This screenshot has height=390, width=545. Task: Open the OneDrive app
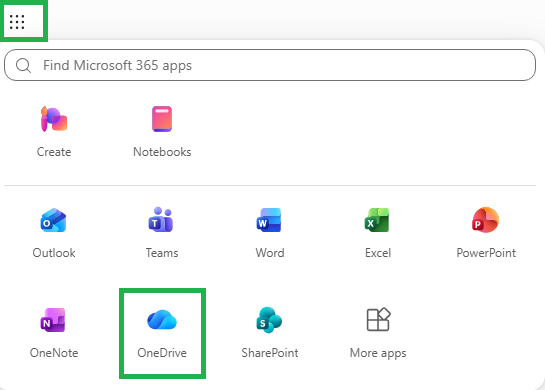click(162, 333)
